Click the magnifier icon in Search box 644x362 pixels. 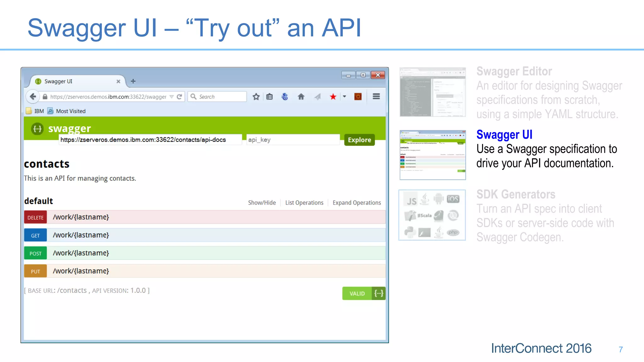(x=194, y=96)
